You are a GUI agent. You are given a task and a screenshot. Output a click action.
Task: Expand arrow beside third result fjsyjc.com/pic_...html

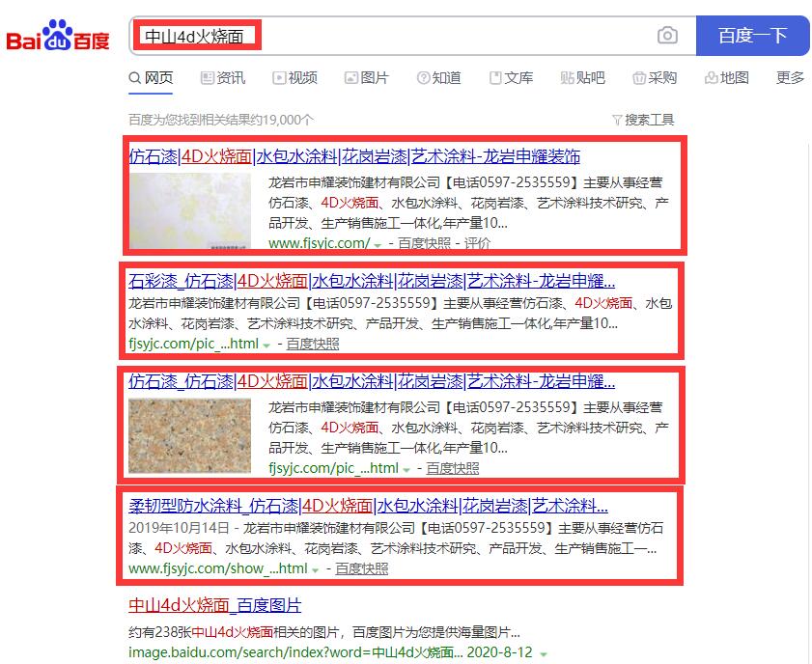(406, 469)
